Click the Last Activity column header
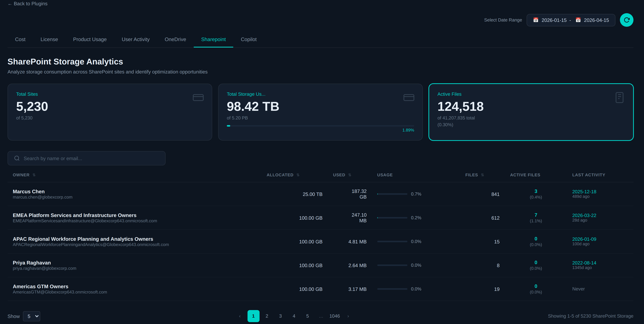This screenshot has width=644, height=324. point(589,175)
